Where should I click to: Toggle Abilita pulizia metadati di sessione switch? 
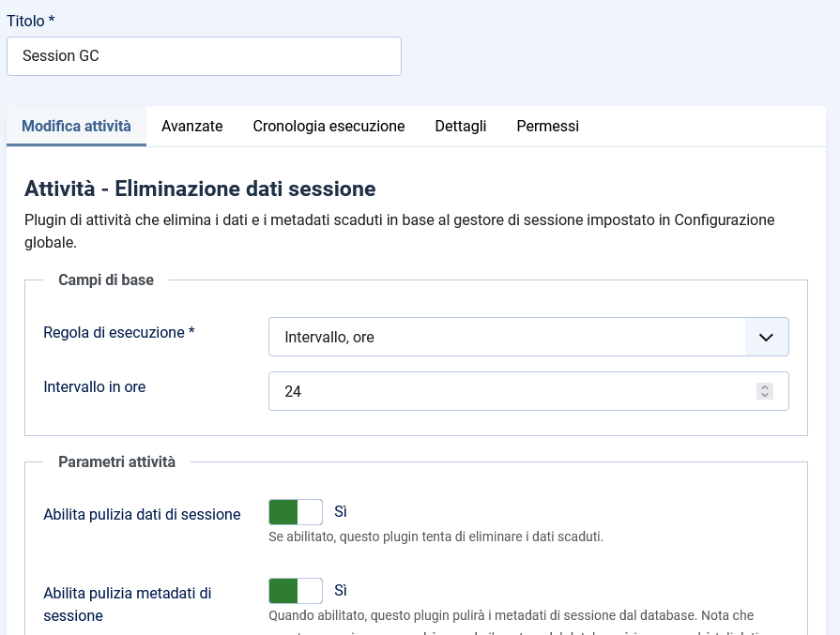(x=295, y=591)
